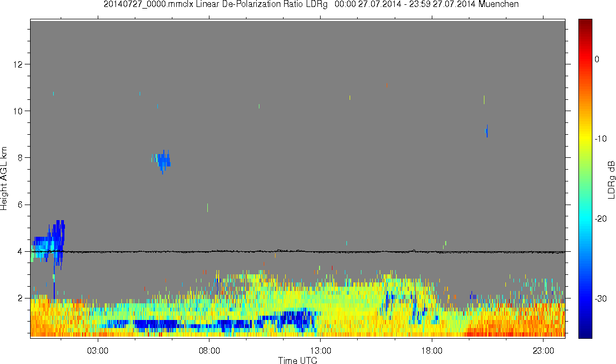Click the colorbar value label -30
Image resolution: width=616 pixels, height=364 pixels.
coord(600,299)
